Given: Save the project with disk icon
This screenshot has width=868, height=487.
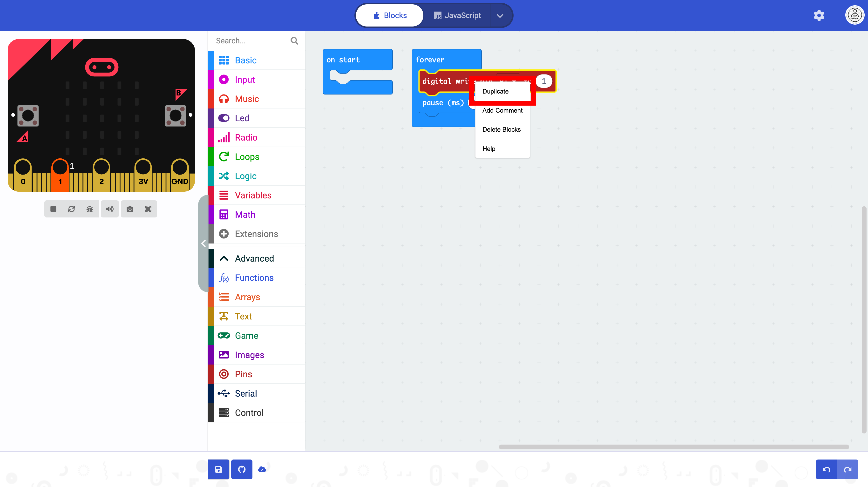Looking at the screenshot, I should [219, 469].
